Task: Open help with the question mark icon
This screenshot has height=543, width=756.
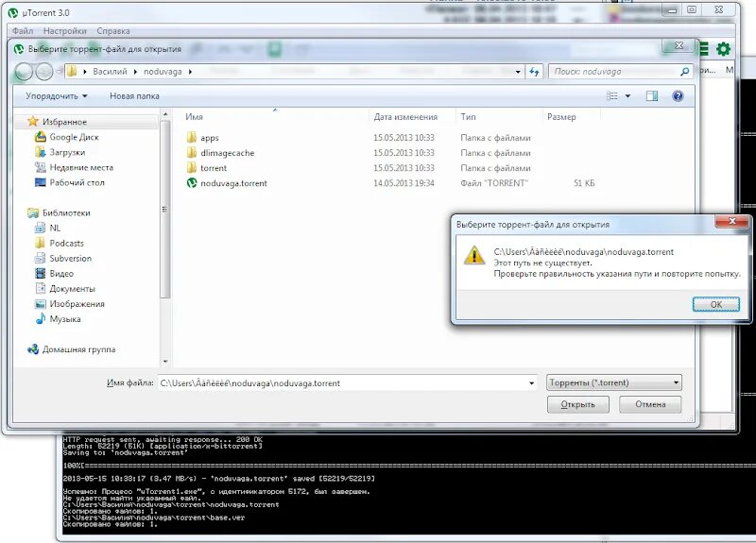Action: [678, 96]
